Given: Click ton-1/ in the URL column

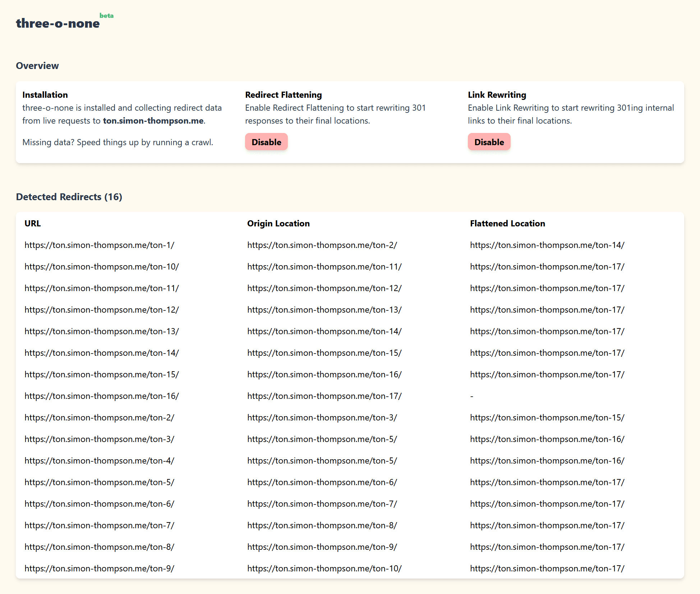Looking at the screenshot, I should 100,245.
